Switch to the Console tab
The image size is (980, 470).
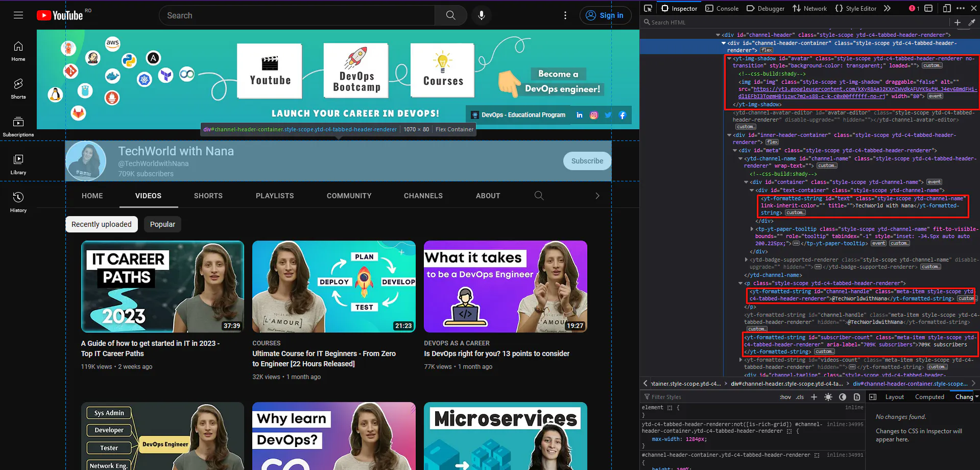pos(722,8)
